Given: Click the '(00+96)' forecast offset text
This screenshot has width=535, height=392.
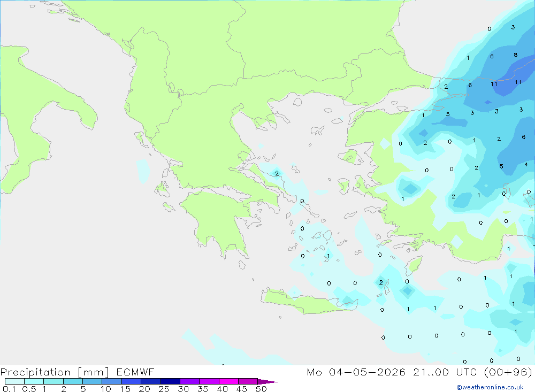Looking at the screenshot, I should point(508,372).
